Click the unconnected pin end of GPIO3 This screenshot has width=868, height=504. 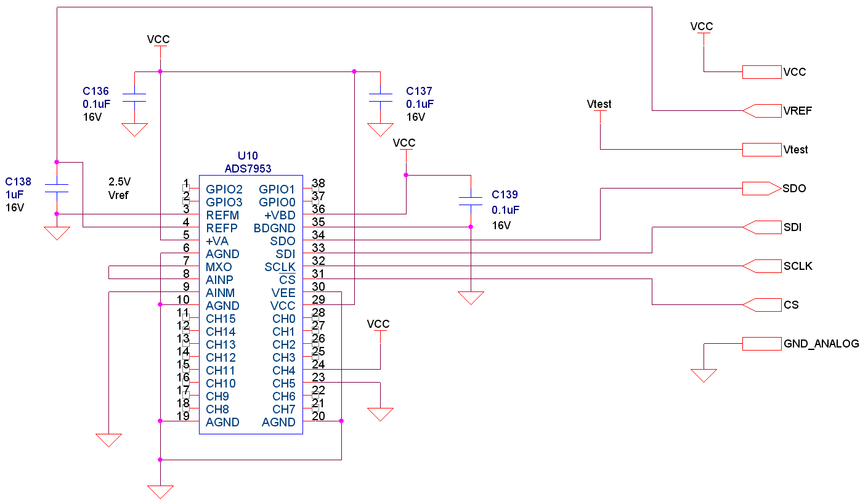coord(186,201)
